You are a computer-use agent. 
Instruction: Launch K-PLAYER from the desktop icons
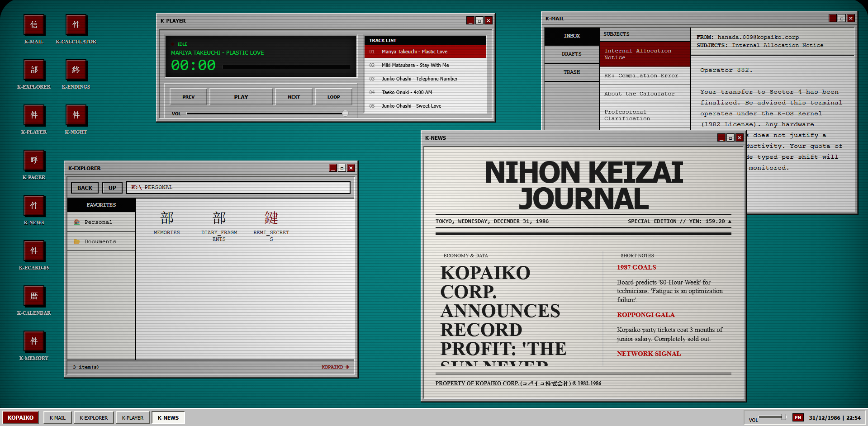(x=34, y=120)
